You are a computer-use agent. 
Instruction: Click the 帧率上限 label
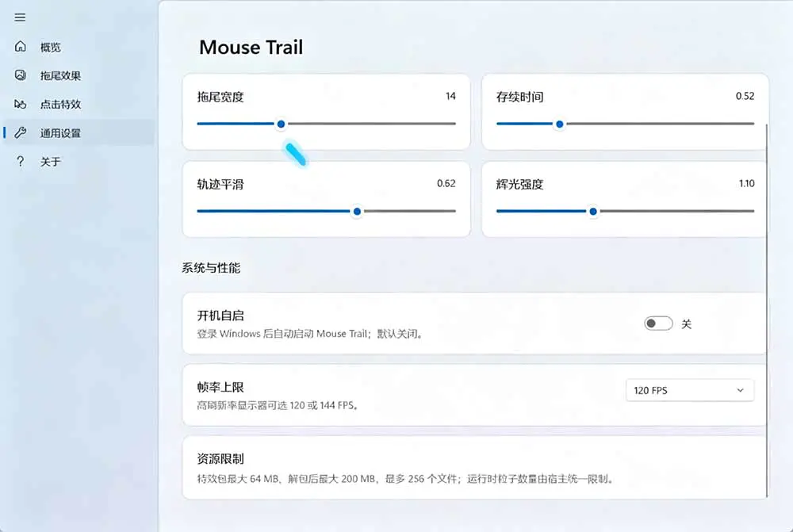click(x=220, y=388)
